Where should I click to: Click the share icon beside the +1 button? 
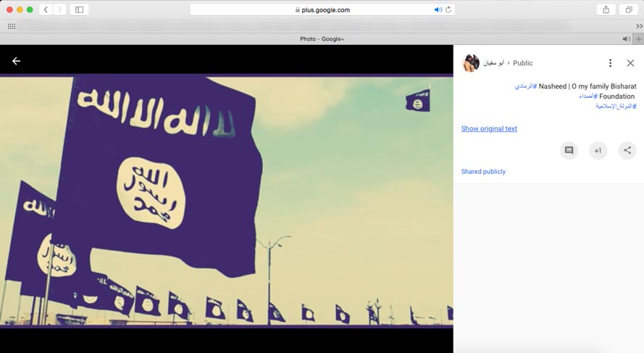click(x=627, y=151)
